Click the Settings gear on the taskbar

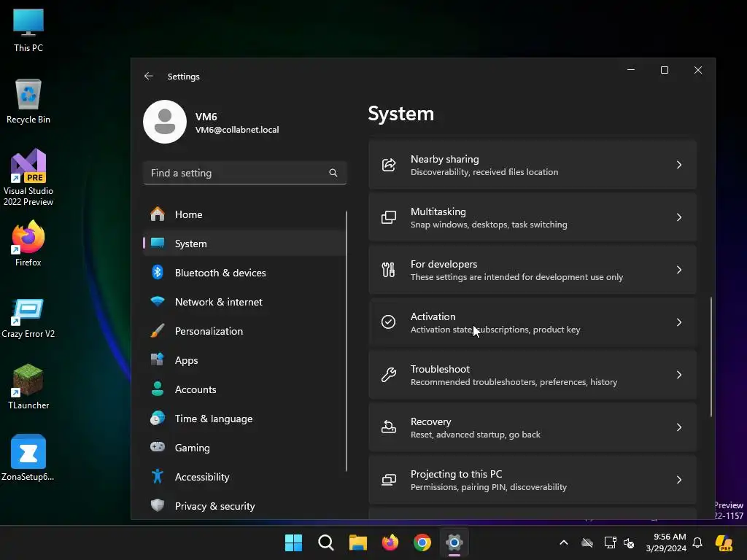point(454,542)
